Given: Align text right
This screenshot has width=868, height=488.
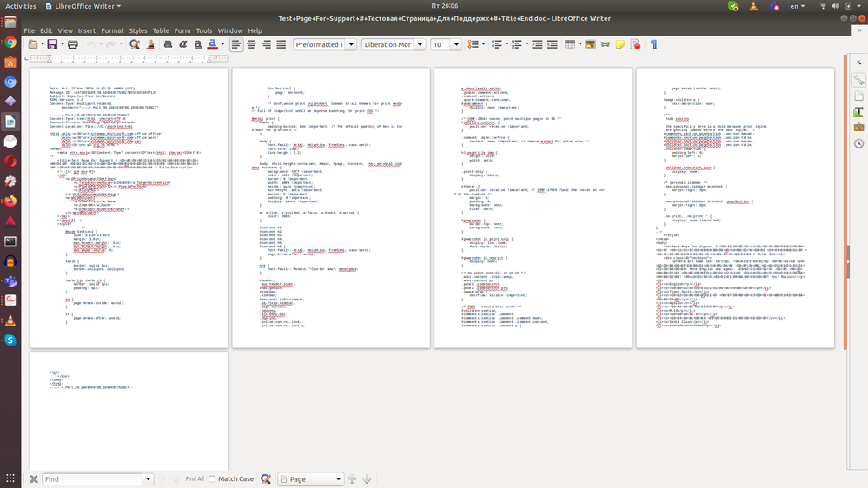Looking at the screenshot, I should (266, 44).
